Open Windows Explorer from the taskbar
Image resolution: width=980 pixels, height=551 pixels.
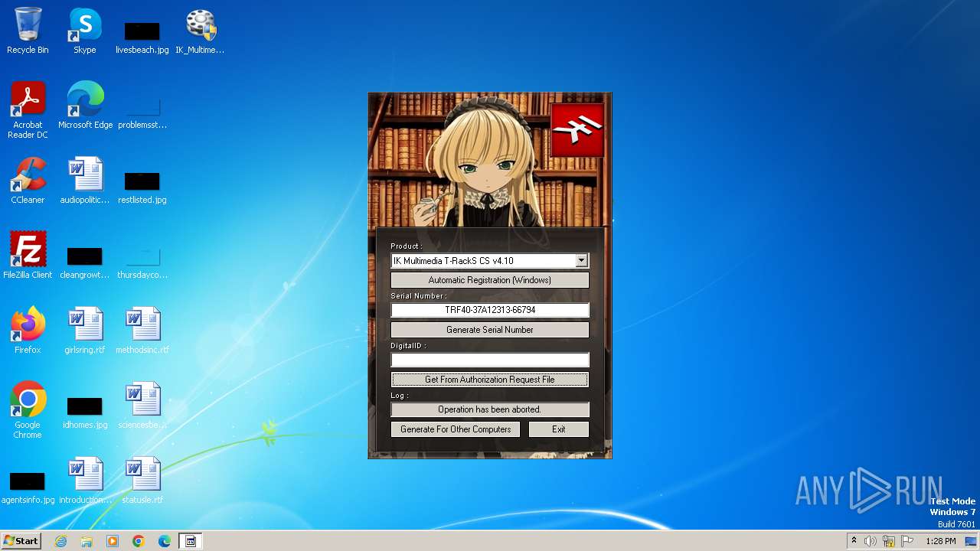coord(87,541)
